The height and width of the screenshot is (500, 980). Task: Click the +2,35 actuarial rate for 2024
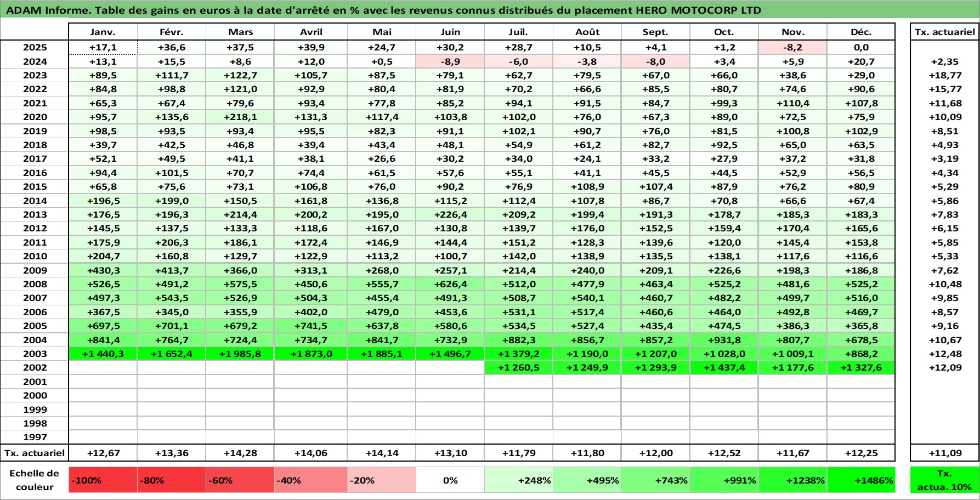pos(945,61)
